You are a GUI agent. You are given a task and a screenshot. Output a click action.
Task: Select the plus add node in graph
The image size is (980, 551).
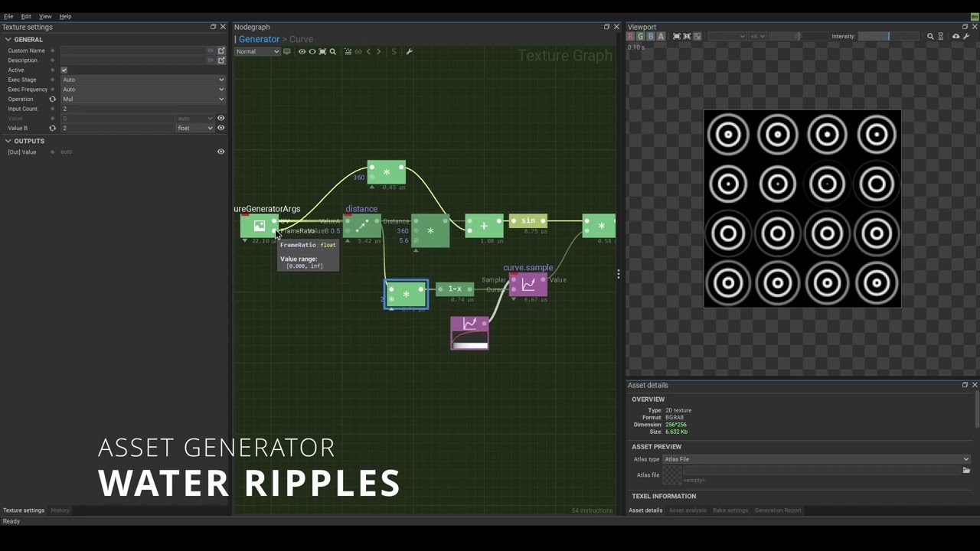point(484,226)
